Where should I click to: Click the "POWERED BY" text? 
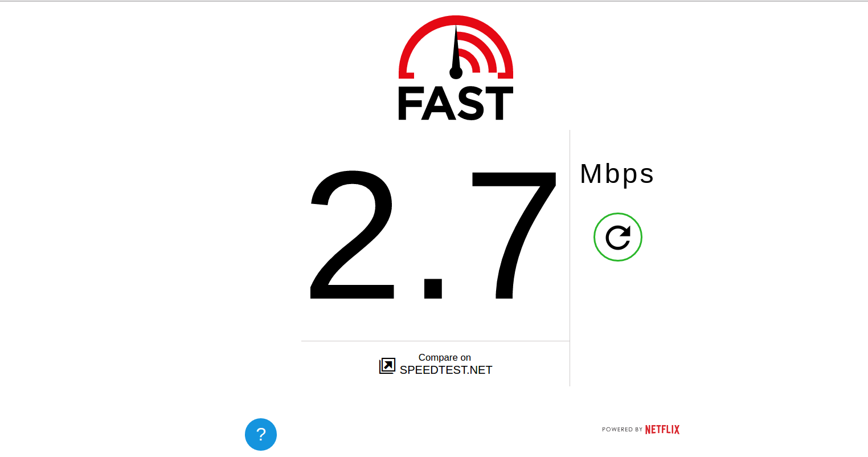[622, 430]
